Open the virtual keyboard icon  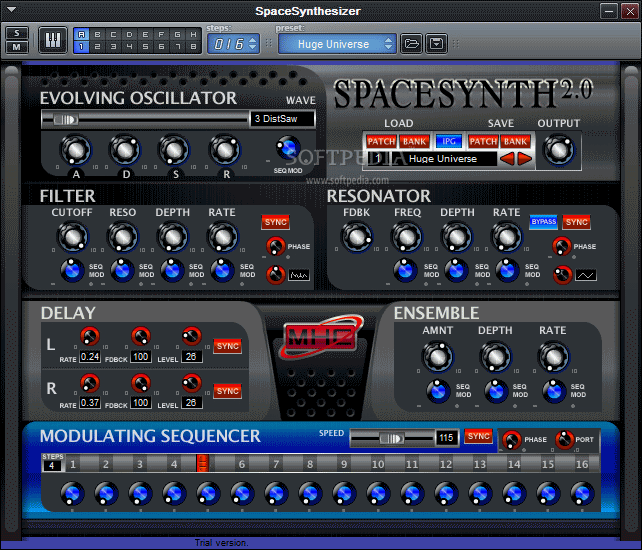point(53,40)
